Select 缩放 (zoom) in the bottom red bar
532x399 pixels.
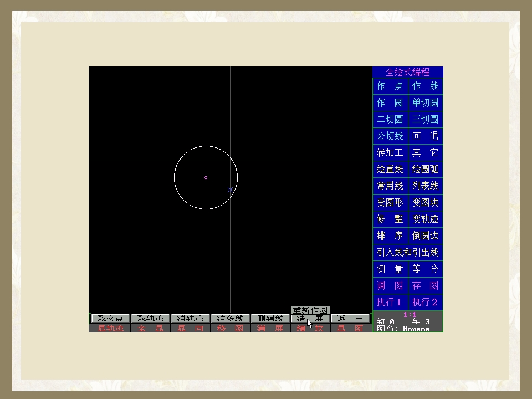pos(310,329)
